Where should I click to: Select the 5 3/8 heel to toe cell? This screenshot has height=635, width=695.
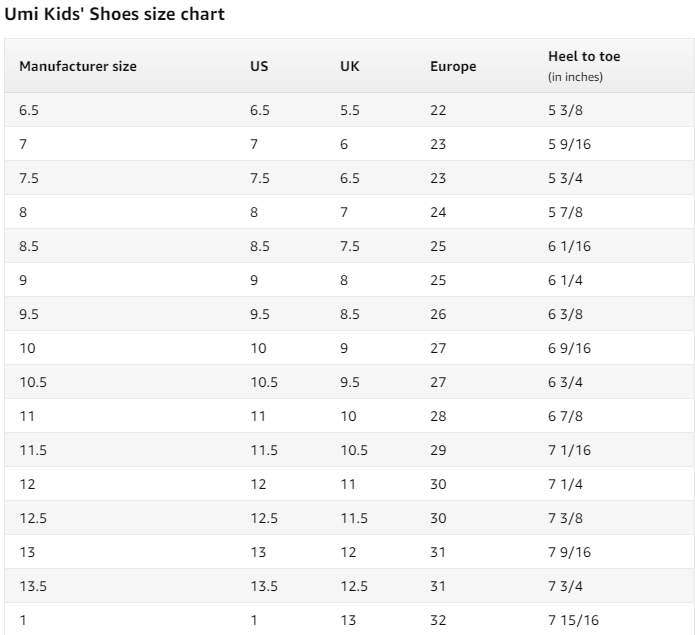click(x=565, y=110)
